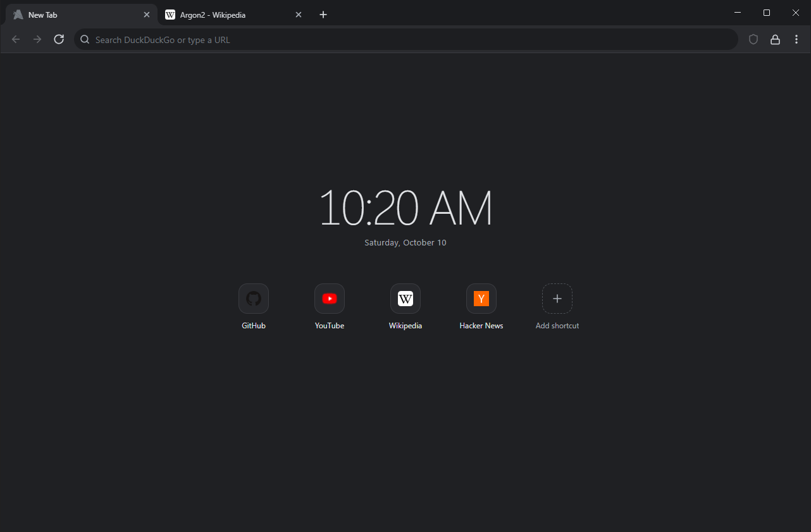
Task: Select the New Tab tab
Action: (82, 15)
